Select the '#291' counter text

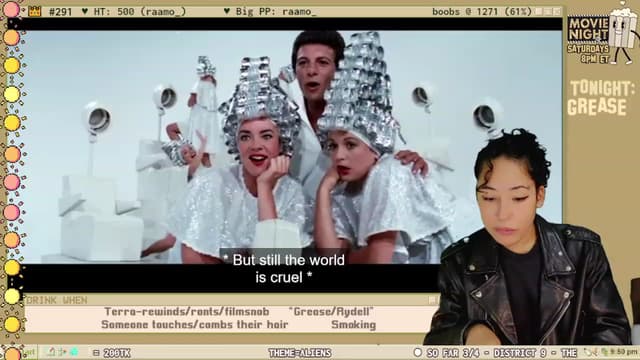(60, 12)
